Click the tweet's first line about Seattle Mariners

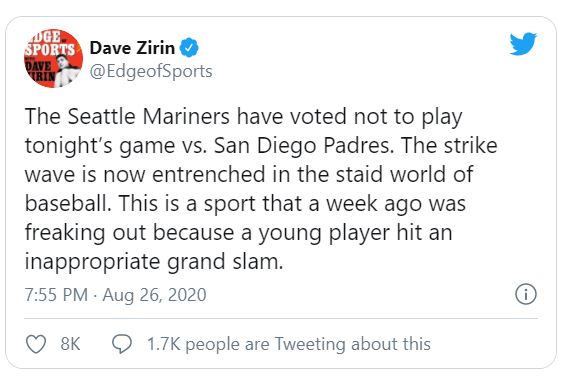point(243,117)
